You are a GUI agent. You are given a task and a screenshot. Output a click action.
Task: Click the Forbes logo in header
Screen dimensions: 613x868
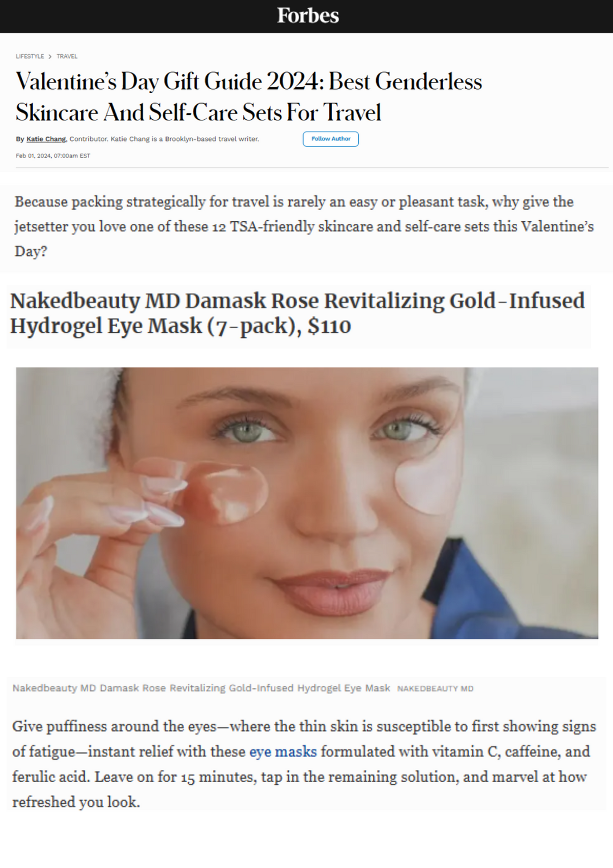[308, 16]
